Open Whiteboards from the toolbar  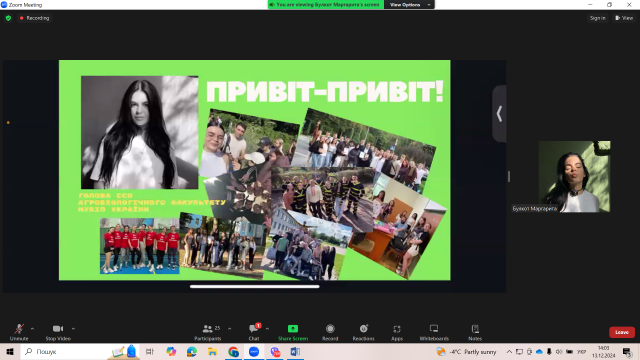(x=434, y=332)
